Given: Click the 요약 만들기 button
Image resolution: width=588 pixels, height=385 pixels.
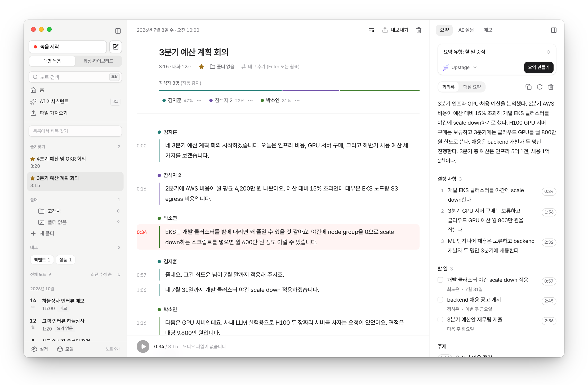Looking at the screenshot, I should [538, 67].
